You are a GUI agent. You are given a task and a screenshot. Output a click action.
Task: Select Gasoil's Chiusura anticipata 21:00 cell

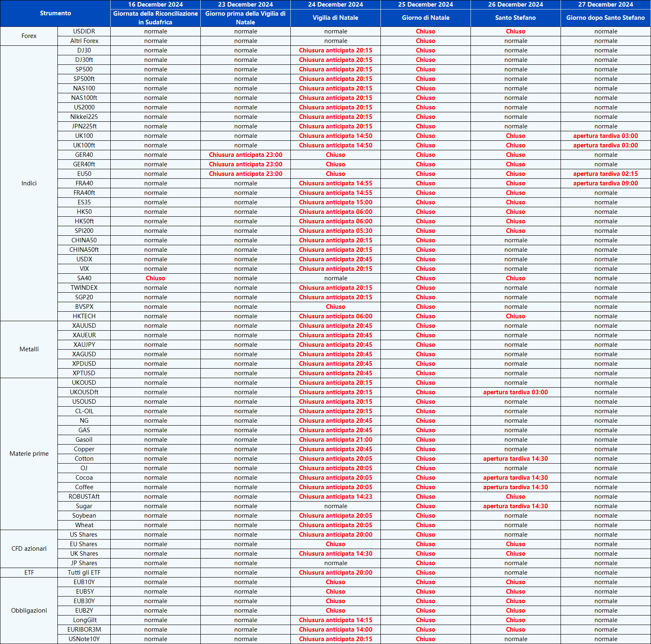335,440
